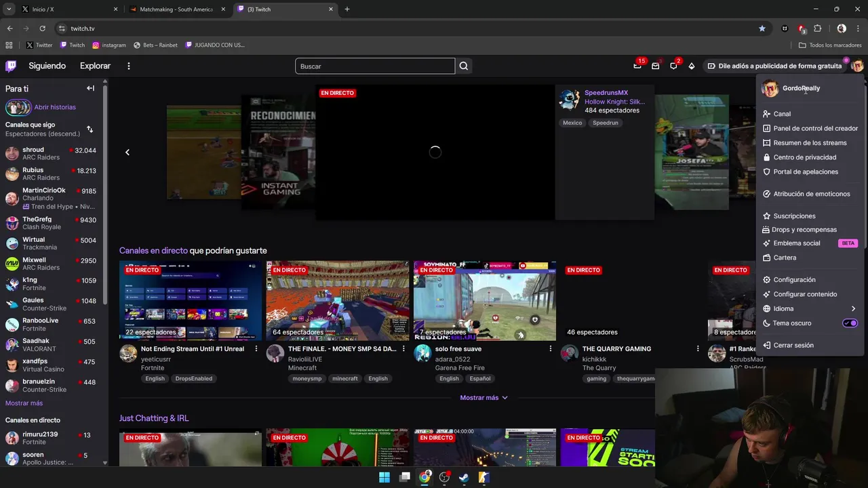Open Atribución de emoticonos
This screenshot has height=488, width=868.
click(x=810, y=194)
